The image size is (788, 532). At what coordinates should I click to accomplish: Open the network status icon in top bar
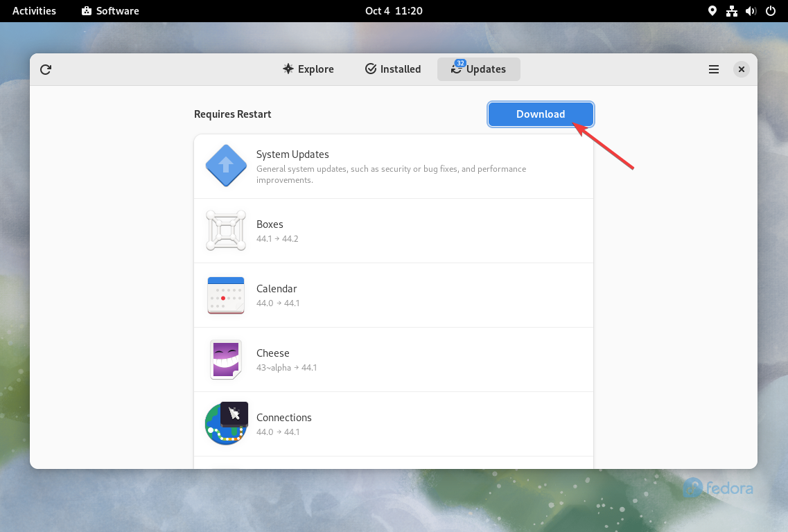pos(732,11)
